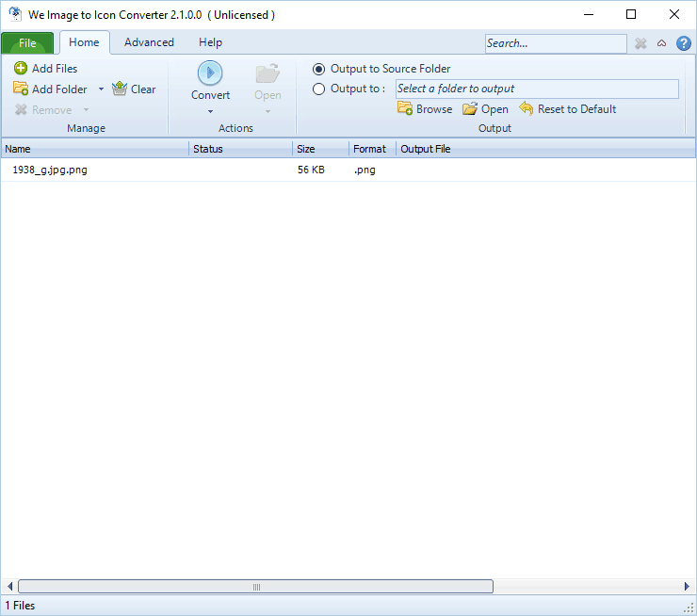Viewport: 697px width, 616px height.
Task: Click the Reset to Default arrow icon
Action: click(x=527, y=108)
